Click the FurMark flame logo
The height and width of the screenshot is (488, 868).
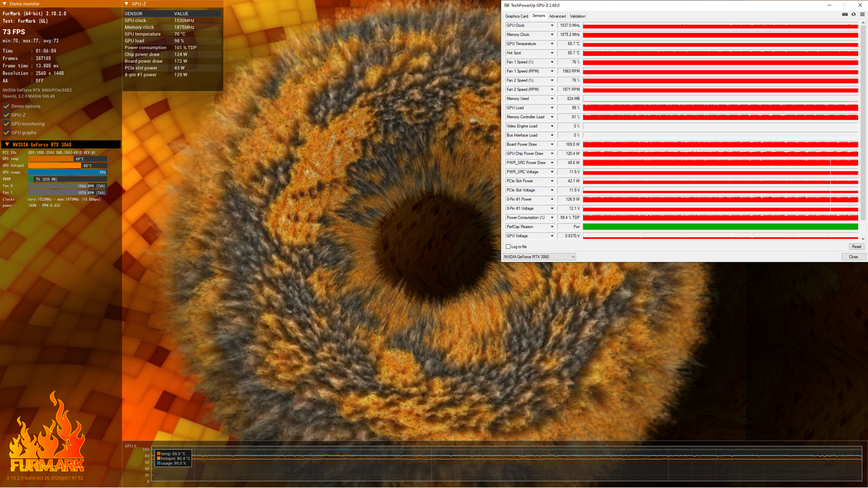pos(47,432)
